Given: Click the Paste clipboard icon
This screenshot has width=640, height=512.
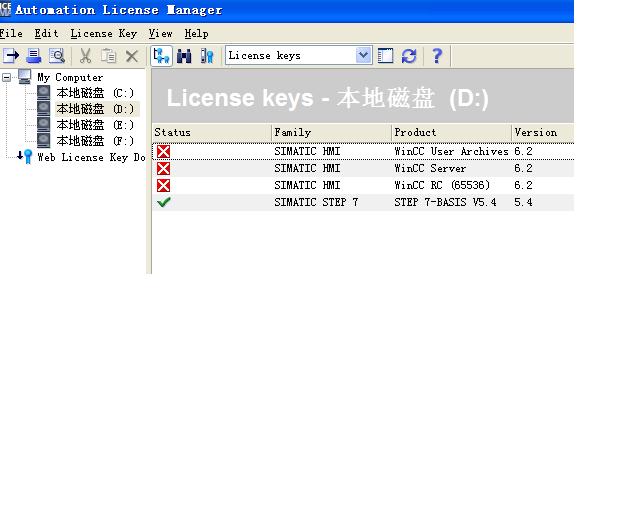Looking at the screenshot, I should (109, 56).
